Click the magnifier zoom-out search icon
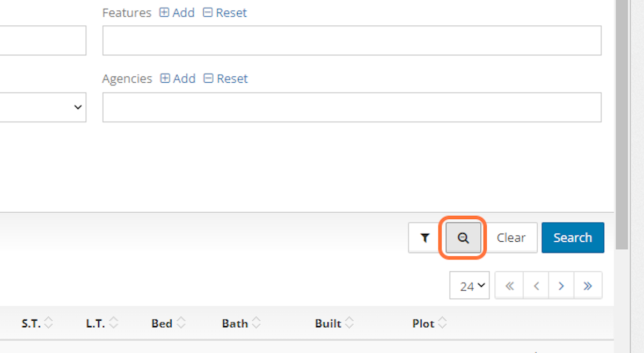Image resolution: width=644 pixels, height=353 pixels. coord(463,237)
